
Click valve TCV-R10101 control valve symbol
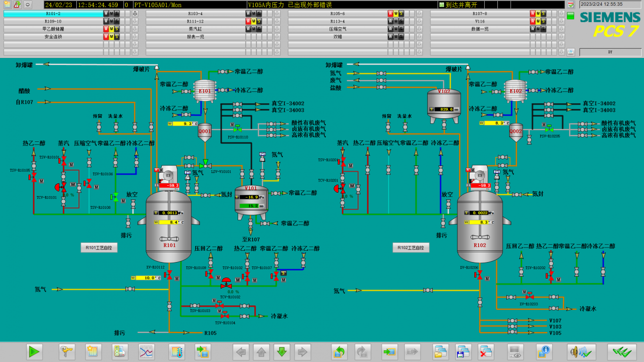62,188
